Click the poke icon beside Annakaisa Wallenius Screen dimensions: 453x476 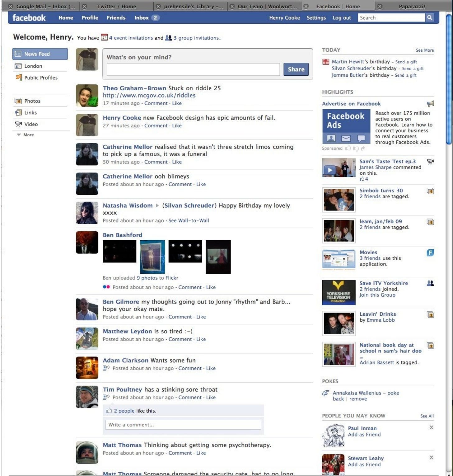[x=326, y=393]
